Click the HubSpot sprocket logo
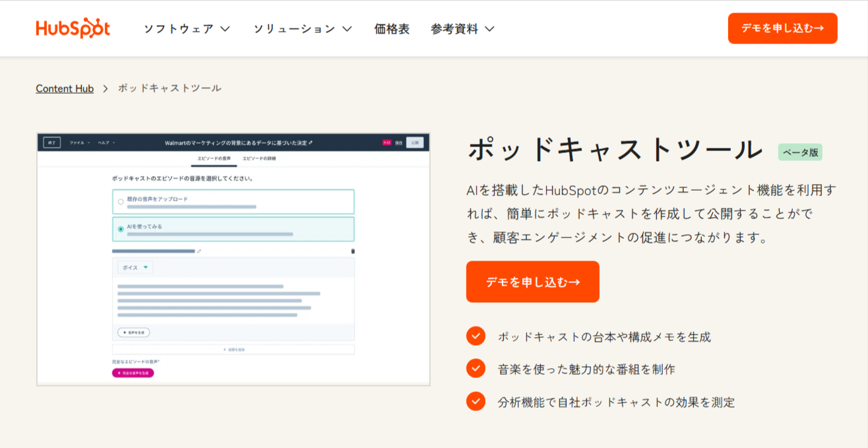Viewport: 868px width, 448px height. pos(73,28)
